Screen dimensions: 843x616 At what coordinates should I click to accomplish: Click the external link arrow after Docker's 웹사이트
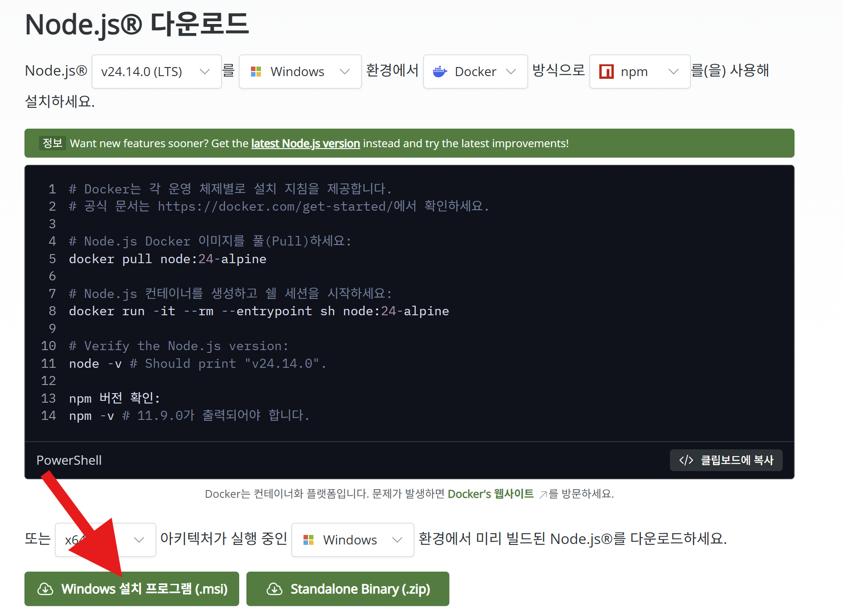(x=543, y=495)
